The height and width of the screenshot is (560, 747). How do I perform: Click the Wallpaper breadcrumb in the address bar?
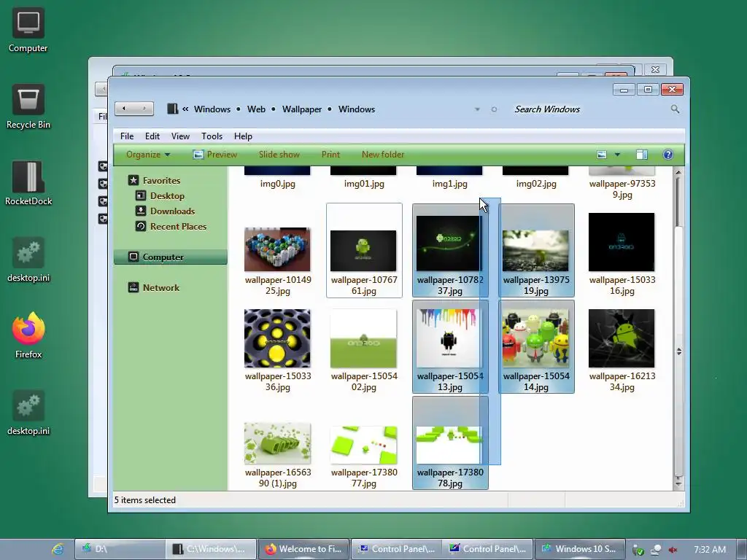[x=302, y=109]
